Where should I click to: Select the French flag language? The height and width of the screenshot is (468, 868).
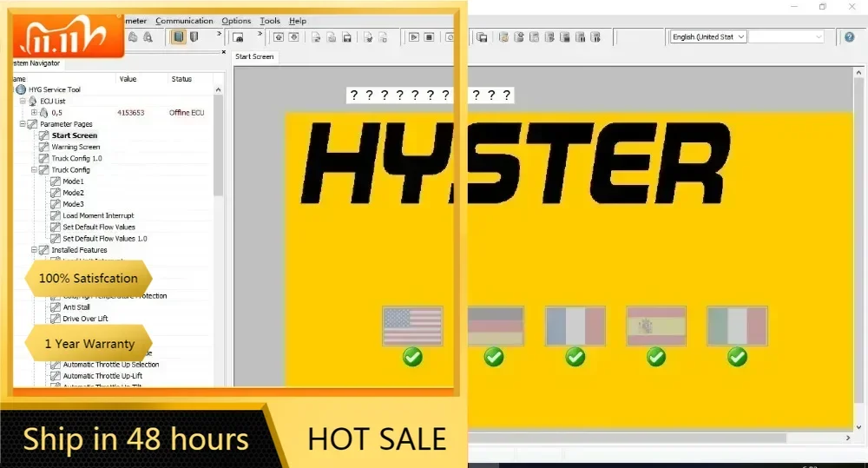[575, 326]
